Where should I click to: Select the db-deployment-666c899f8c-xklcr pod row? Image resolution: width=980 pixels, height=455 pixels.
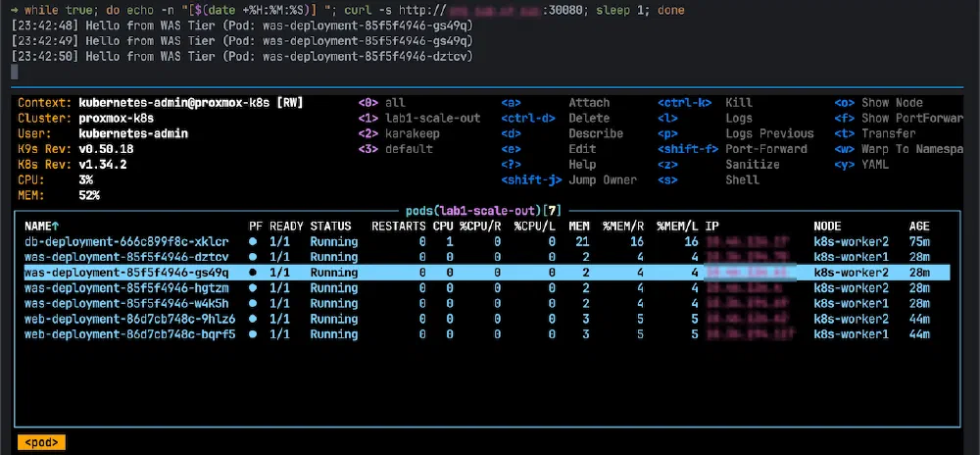tap(126, 241)
